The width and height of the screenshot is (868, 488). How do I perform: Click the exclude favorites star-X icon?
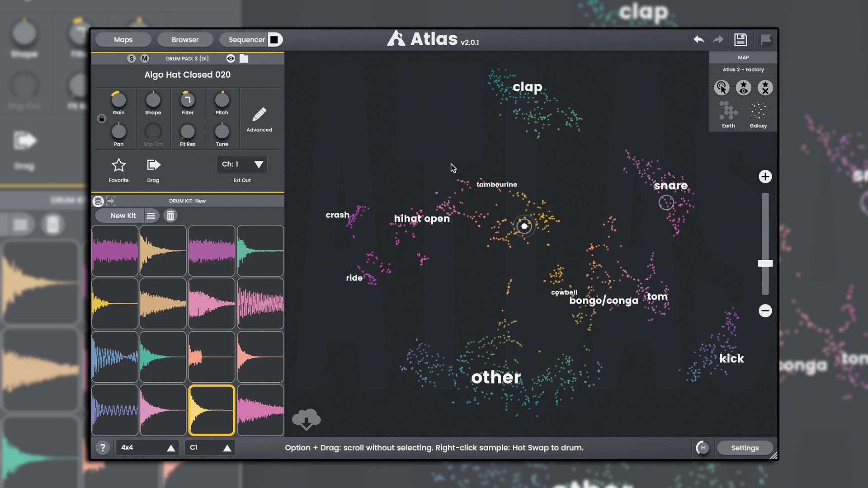[765, 88]
